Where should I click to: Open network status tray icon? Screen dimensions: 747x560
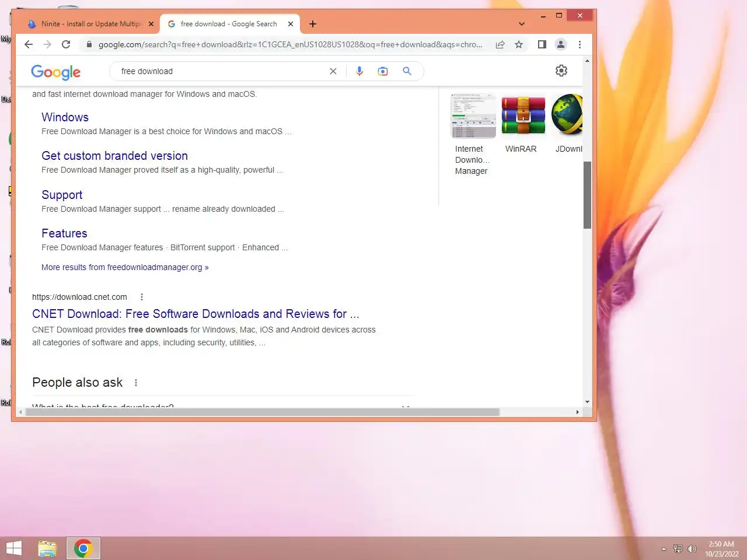coord(678,549)
